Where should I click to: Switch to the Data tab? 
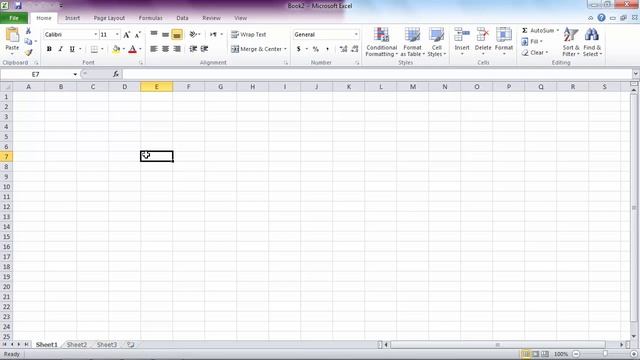(x=182, y=18)
